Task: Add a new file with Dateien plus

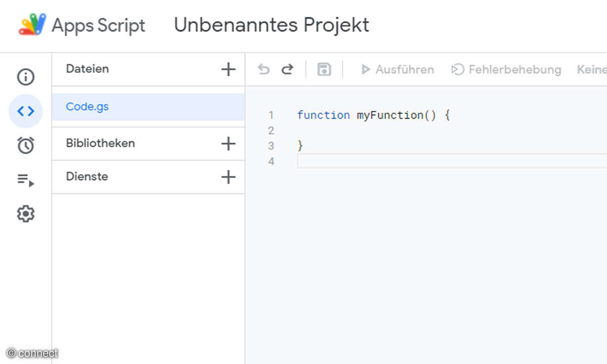Action: point(229,69)
